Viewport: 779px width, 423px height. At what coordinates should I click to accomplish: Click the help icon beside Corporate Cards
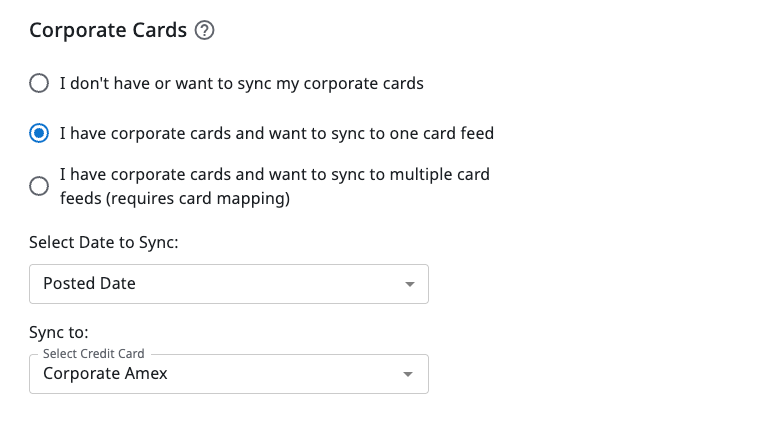pos(205,31)
